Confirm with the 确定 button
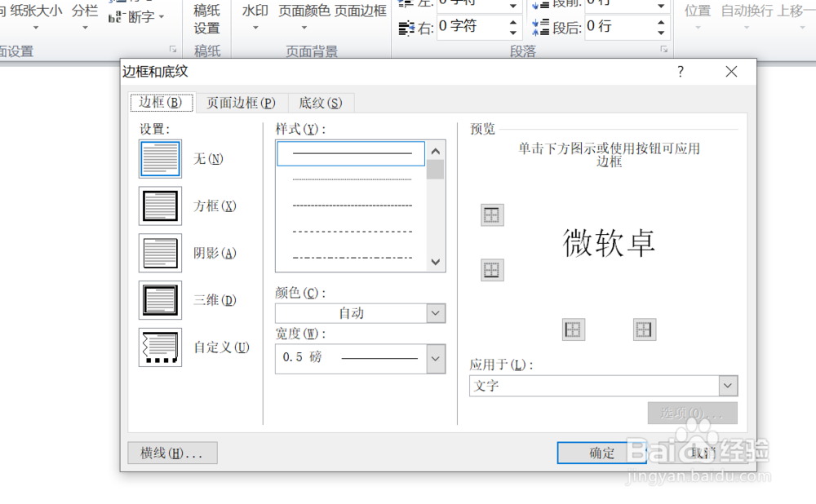Screen dimensions: 816x504 [x=602, y=453]
